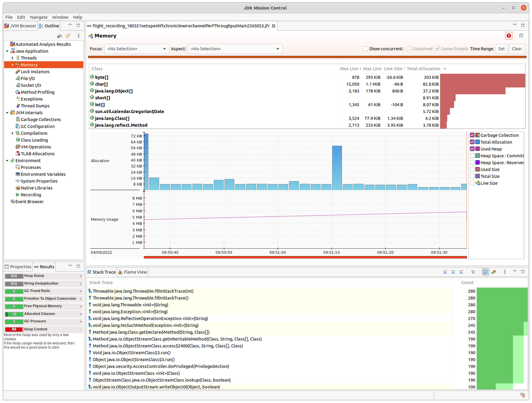The width and height of the screenshot is (532, 403).
Task: Expand the Threads tree node
Action: pyautogui.click(x=12, y=58)
